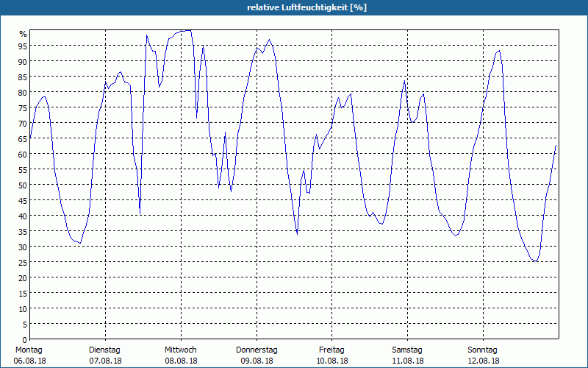This screenshot has height=368, width=588.
Task: Click the y-axis value '60'
Action: (x=23, y=155)
